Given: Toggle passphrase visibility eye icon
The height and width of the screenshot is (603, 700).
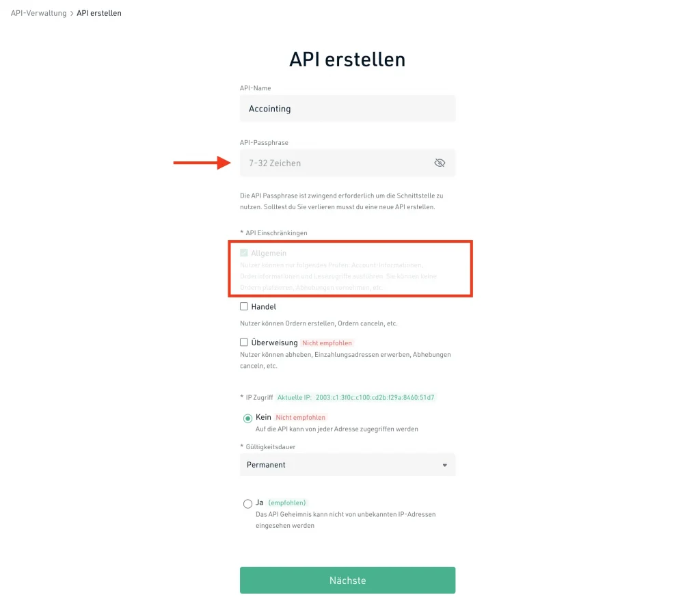Looking at the screenshot, I should pos(440,163).
